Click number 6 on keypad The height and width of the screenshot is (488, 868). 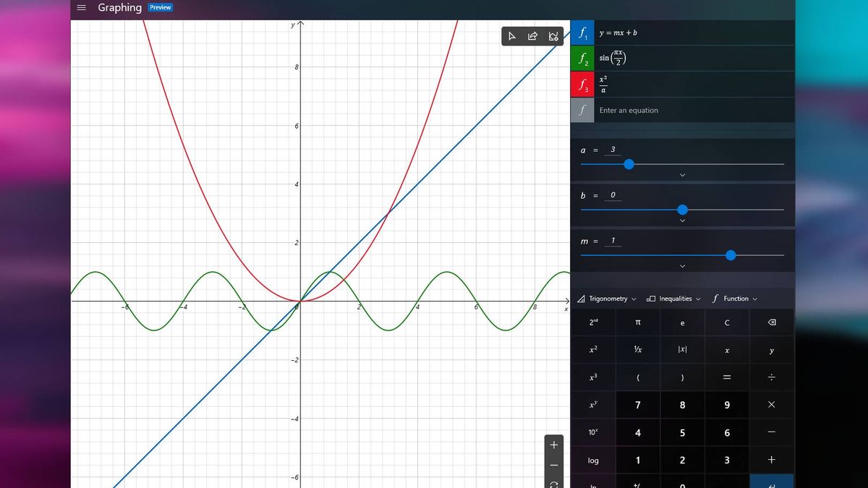click(x=727, y=432)
